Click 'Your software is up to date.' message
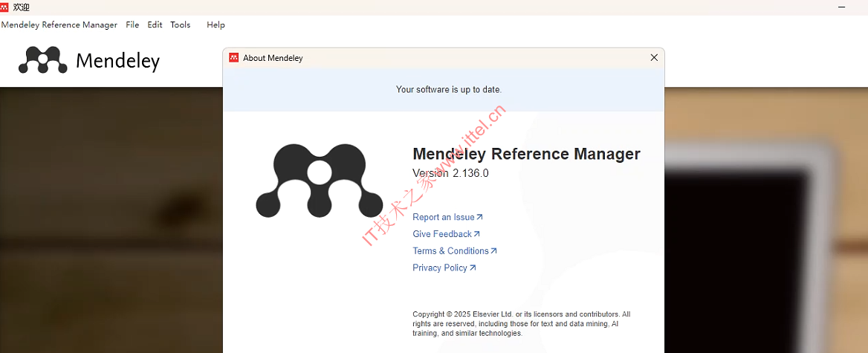The height and width of the screenshot is (353, 868). click(x=449, y=89)
